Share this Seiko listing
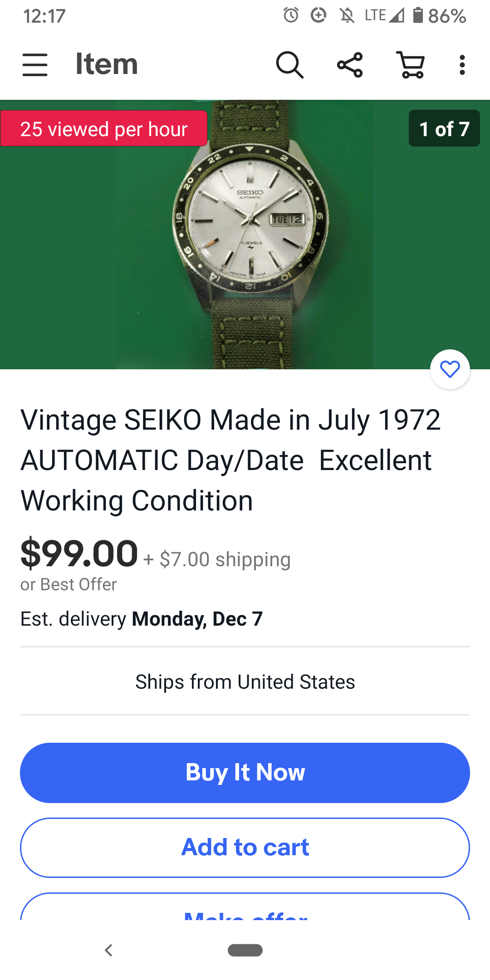490x980 pixels. pos(350,65)
